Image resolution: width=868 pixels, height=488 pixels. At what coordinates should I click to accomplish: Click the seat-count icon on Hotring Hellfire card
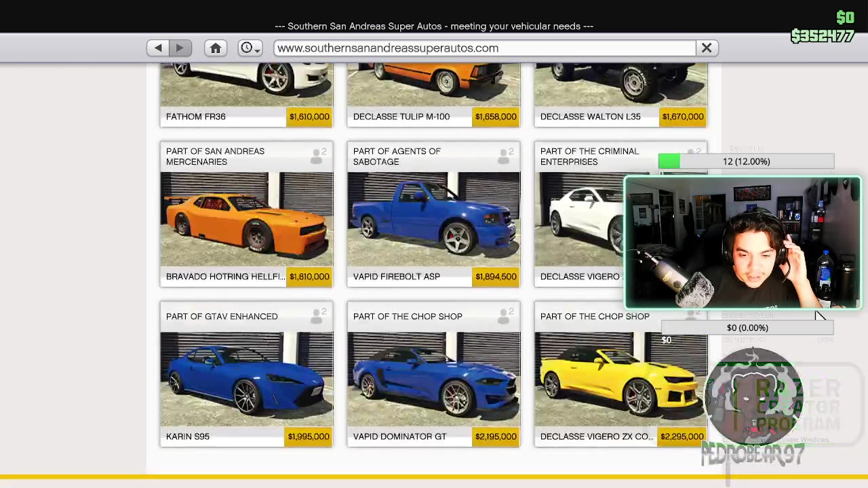[318, 156]
